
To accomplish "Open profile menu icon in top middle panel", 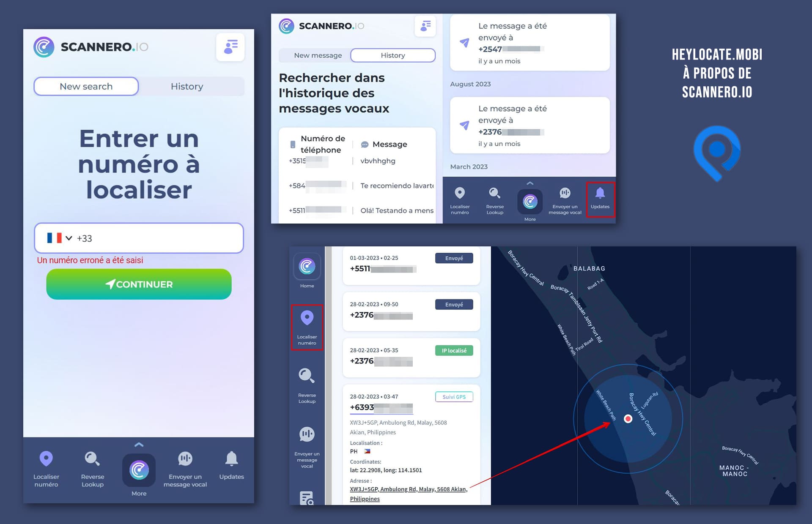I will click(x=425, y=26).
